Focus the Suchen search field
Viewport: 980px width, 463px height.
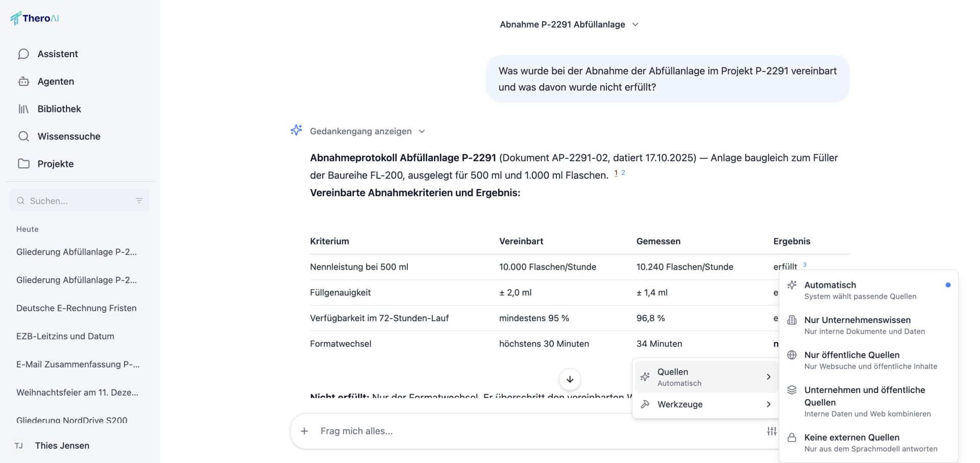coord(80,201)
